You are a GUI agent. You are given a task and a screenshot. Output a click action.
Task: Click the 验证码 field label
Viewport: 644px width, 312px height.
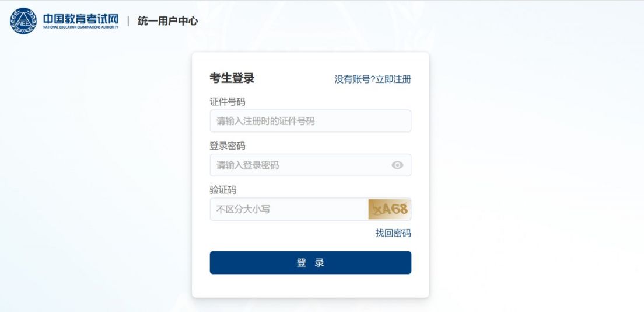(x=223, y=190)
